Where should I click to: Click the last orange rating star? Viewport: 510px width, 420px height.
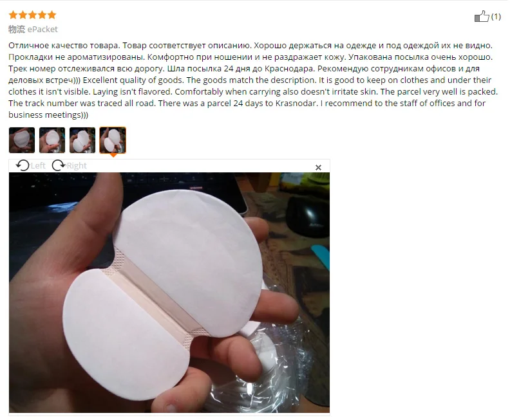[x=52, y=15]
